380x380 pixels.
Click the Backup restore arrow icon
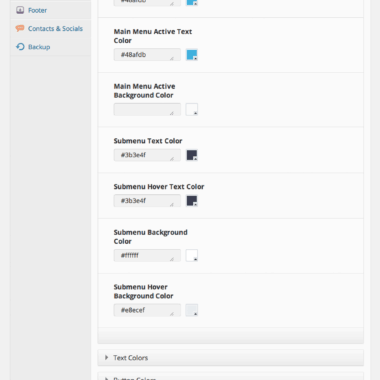[20, 47]
